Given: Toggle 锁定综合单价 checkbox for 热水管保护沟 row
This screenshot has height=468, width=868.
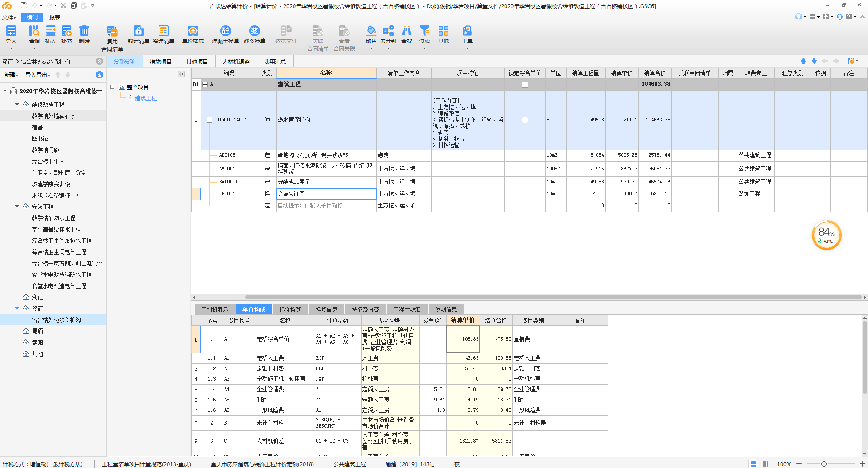Looking at the screenshot, I should [x=525, y=120].
